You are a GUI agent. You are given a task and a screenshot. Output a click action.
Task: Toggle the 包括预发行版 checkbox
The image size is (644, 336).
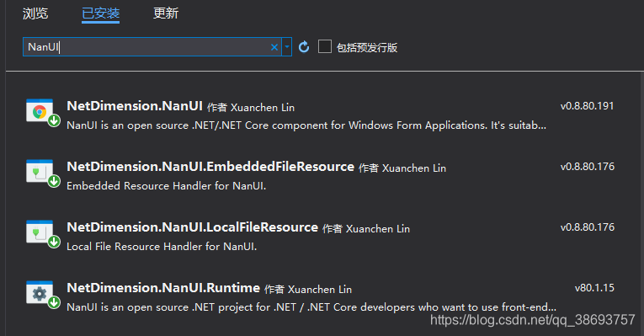[324, 46]
